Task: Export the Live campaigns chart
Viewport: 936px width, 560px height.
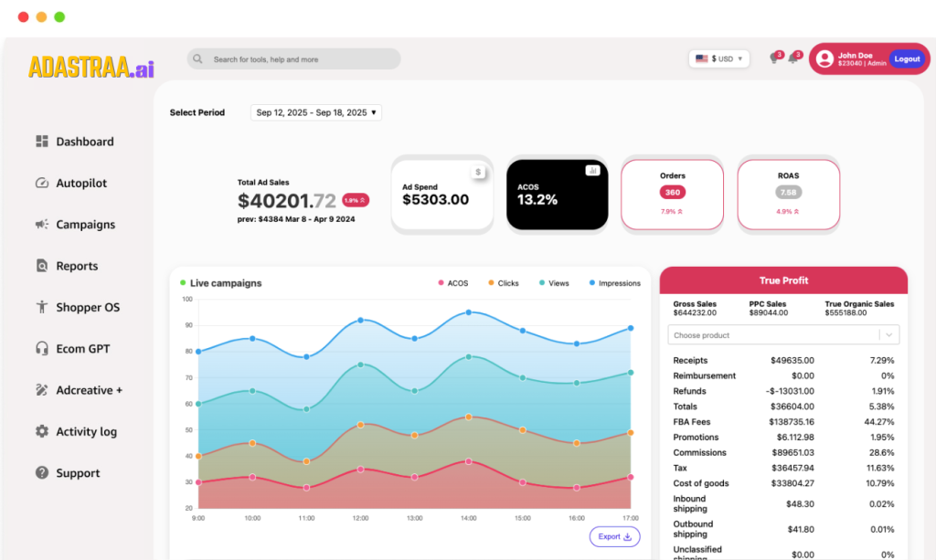Action: click(x=614, y=536)
